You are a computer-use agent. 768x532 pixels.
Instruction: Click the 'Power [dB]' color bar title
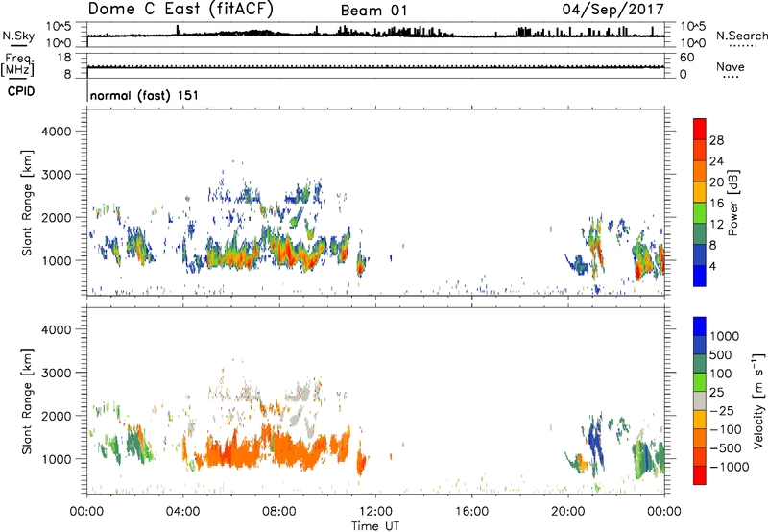(x=732, y=202)
